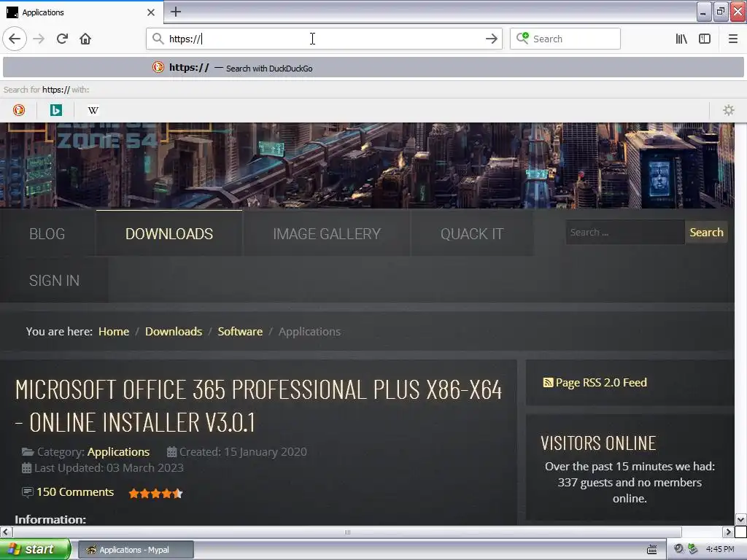Open the IMAGE GALLERY menu item
This screenshot has height=560, width=747.
tap(327, 234)
